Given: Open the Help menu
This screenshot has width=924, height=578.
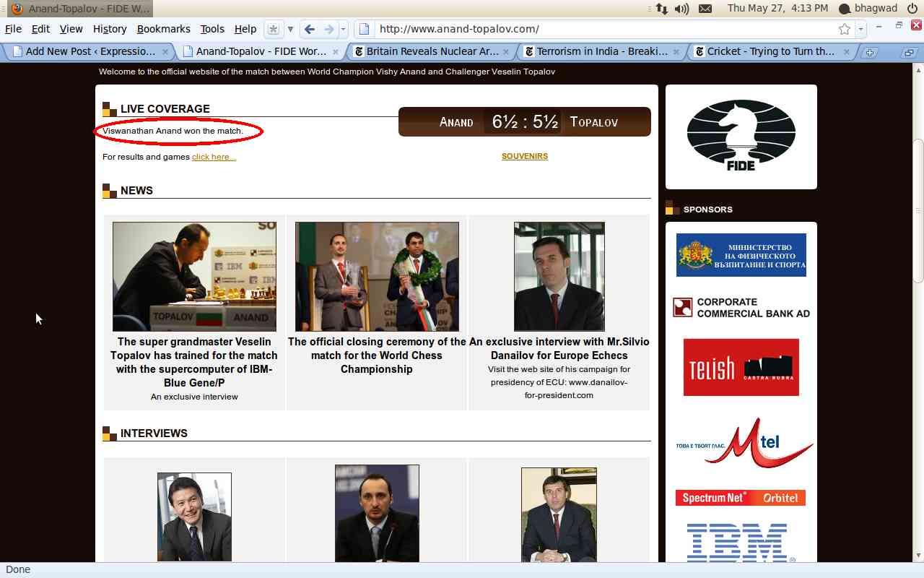Looking at the screenshot, I should (245, 29).
